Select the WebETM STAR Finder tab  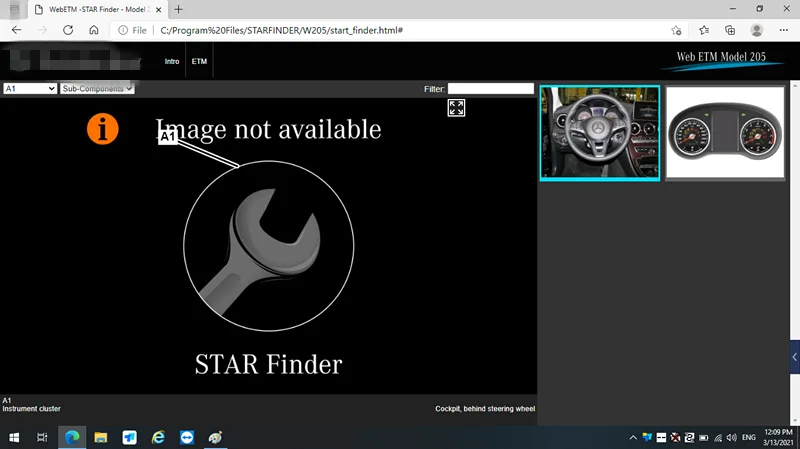point(97,10)
